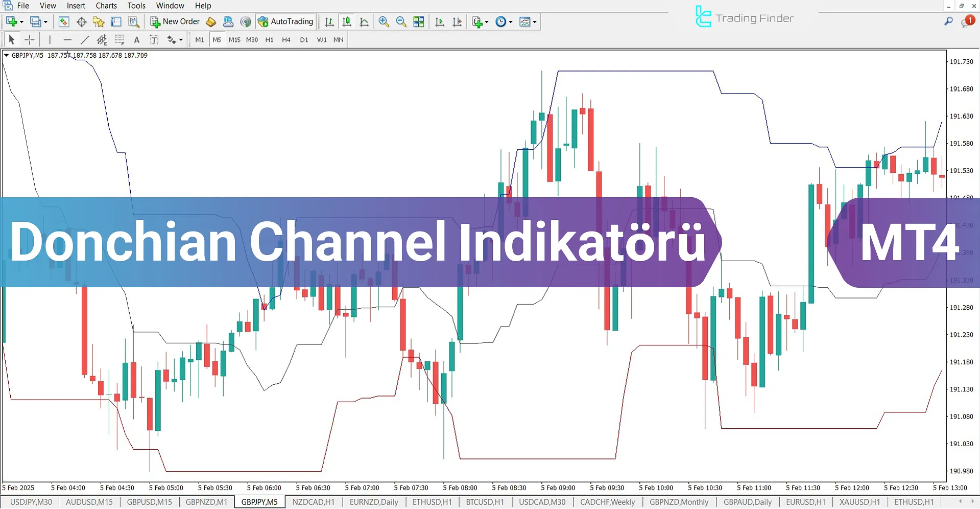
Task: Zoom in on the chart
Action: 384,21
